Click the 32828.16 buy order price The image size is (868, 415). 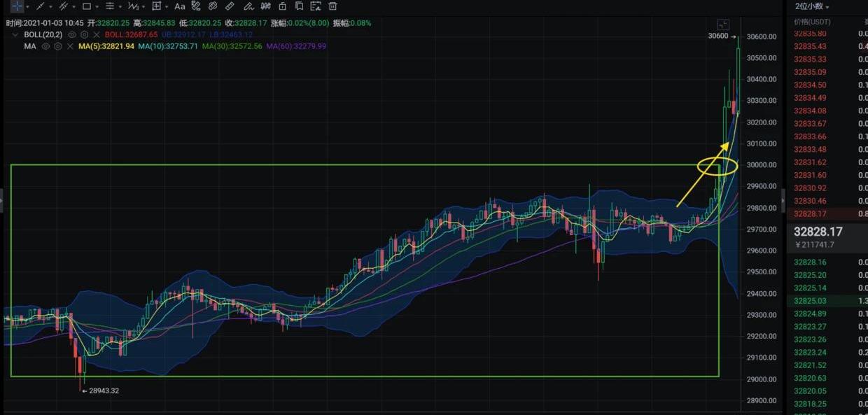[x=810, y=262]
